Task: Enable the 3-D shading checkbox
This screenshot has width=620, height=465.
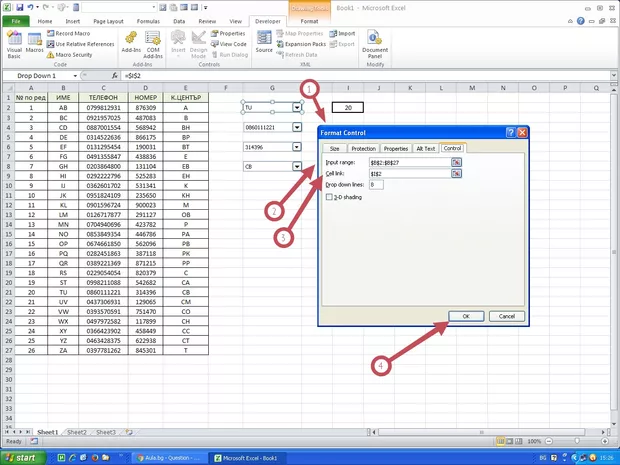Action: click(x=329, y=197)
